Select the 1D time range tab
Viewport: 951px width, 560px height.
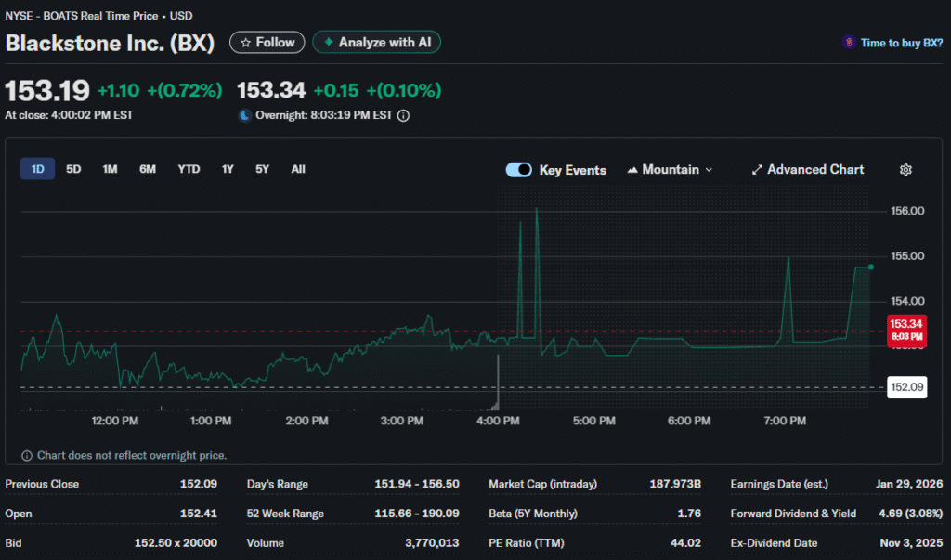point(38,169)
